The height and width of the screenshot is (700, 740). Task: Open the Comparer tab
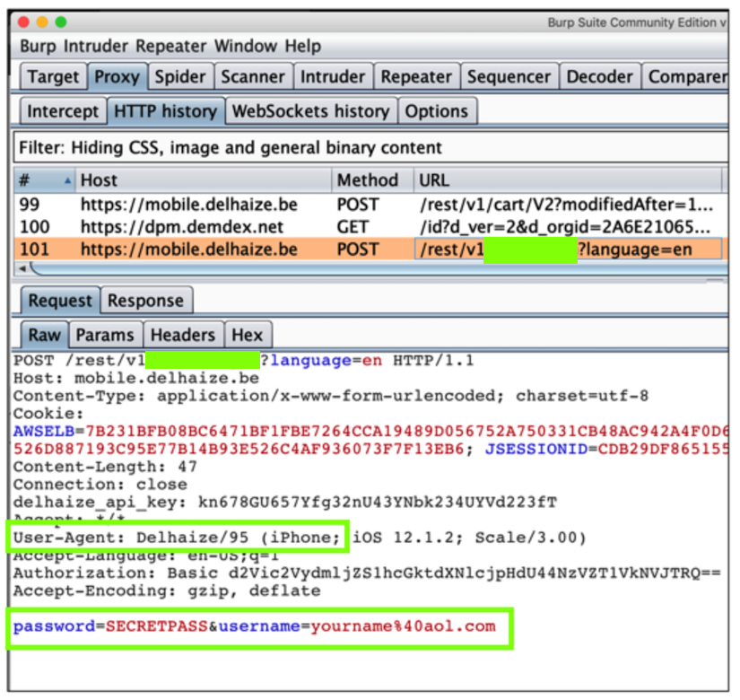pos(685,76)
